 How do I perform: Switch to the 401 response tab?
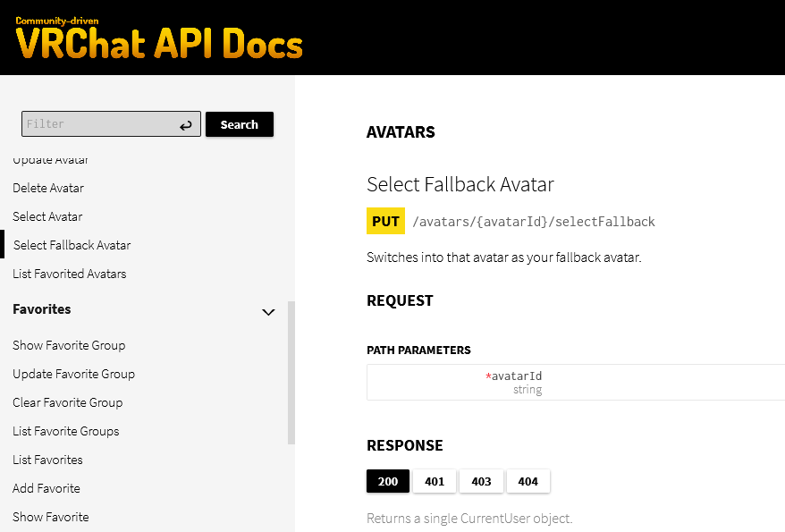point(435,481)
